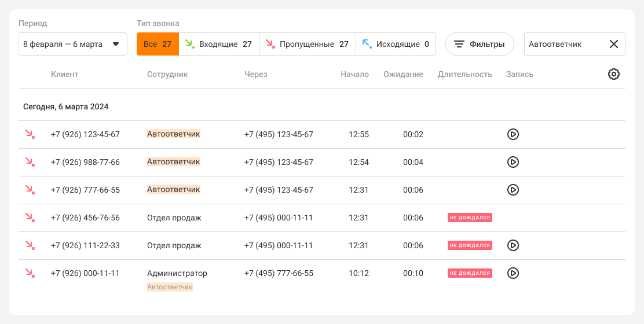Switch to Входящие calls tab
Screen dimensions: 644x324
[219, 44]
